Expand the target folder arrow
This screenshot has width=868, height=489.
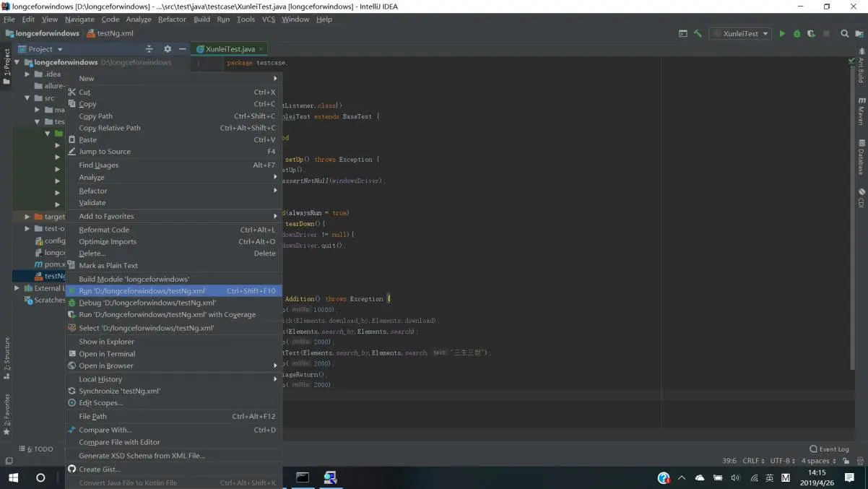27,217
